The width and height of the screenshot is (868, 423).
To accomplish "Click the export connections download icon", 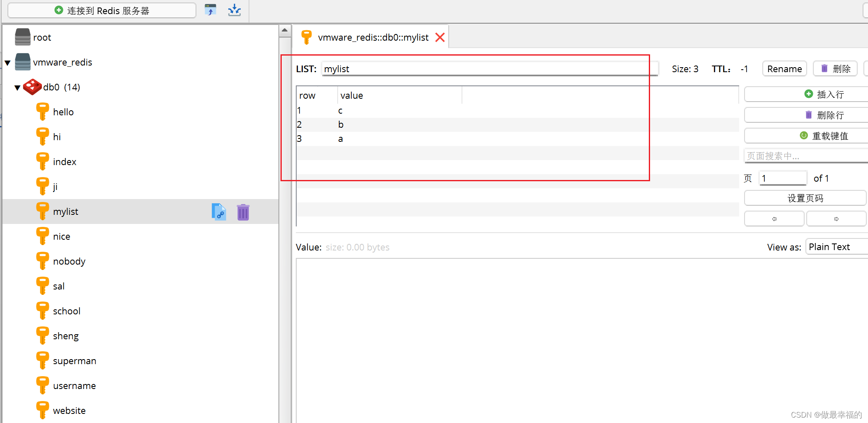I will coord(235,10).
